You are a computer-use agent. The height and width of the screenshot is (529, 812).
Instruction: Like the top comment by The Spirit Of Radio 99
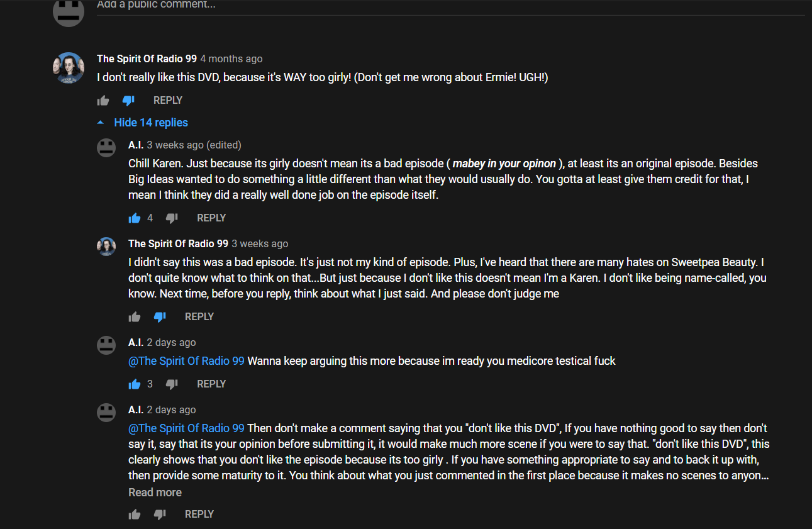[103, 101]
